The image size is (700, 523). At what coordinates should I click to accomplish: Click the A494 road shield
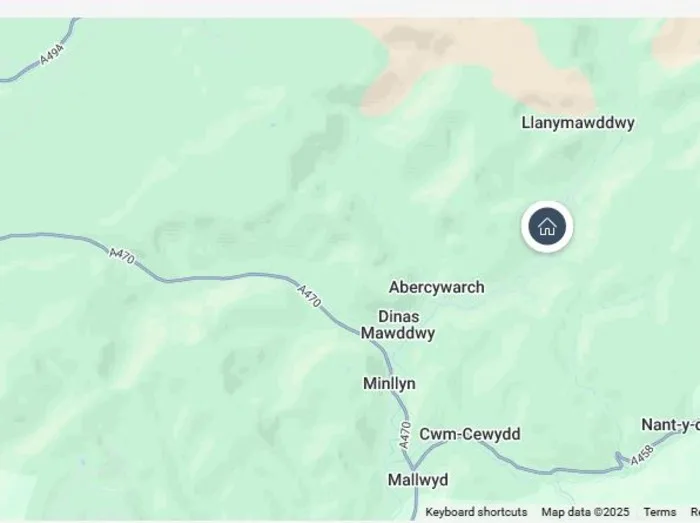click(x=51, y=54)
